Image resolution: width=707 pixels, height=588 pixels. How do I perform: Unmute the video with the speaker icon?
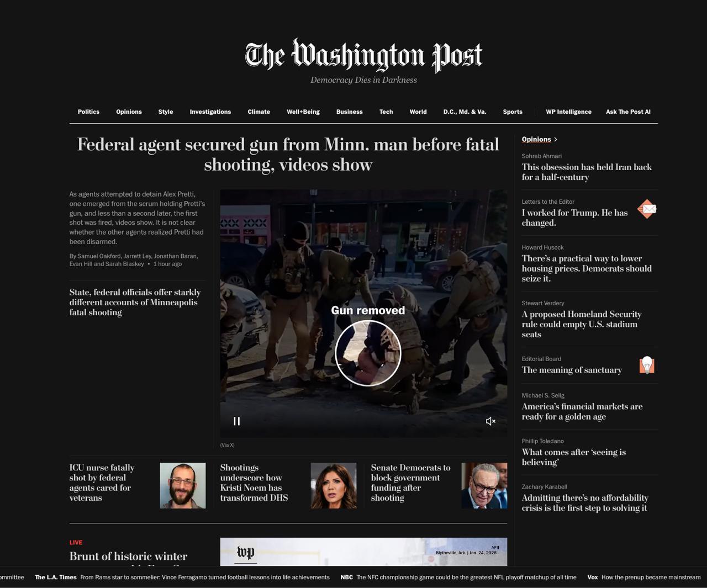[x=490, y=421]
